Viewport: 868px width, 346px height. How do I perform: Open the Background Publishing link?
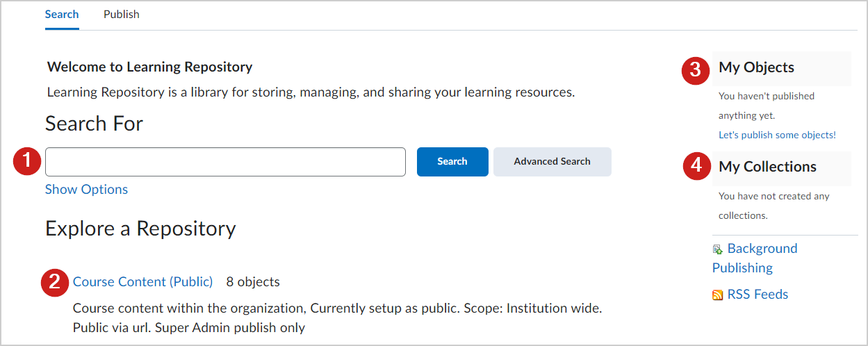coord(755,258)
